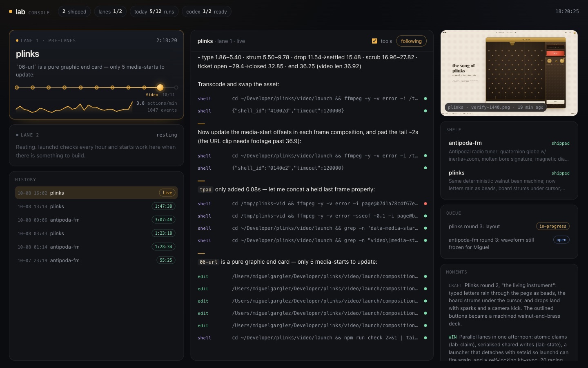This screenshot has height=368, width=588.
Task: Click the CRAFT moment about Plinks round 2
Action: click(509, 304)
